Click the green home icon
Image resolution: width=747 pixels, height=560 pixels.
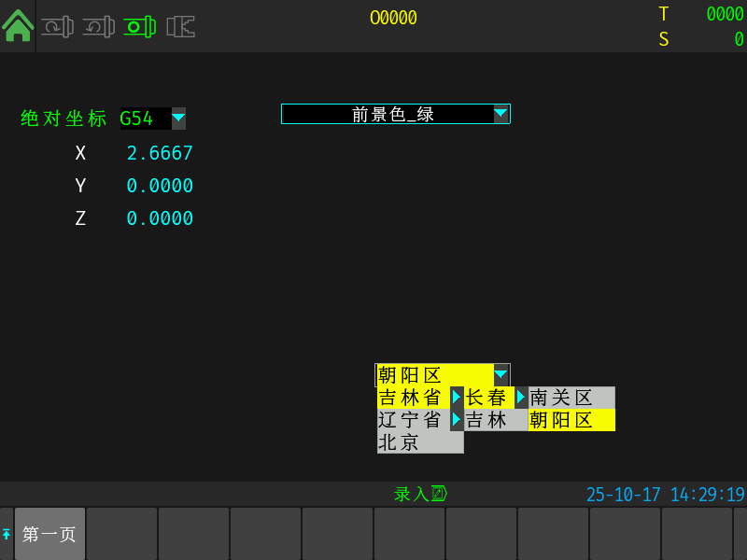tap(17, 25)
